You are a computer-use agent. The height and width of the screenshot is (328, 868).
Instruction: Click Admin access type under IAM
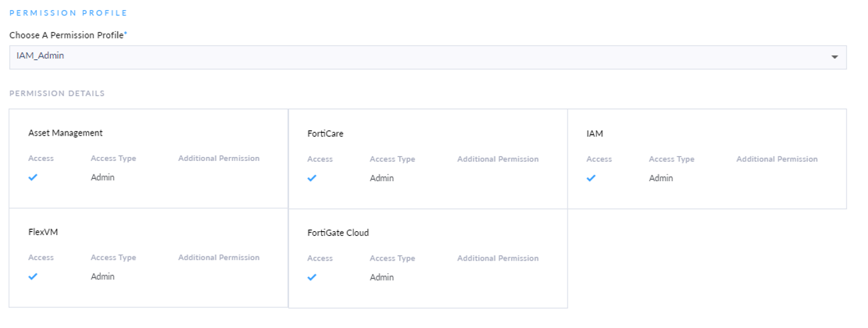pyautogui.click(x=661, y=178)
